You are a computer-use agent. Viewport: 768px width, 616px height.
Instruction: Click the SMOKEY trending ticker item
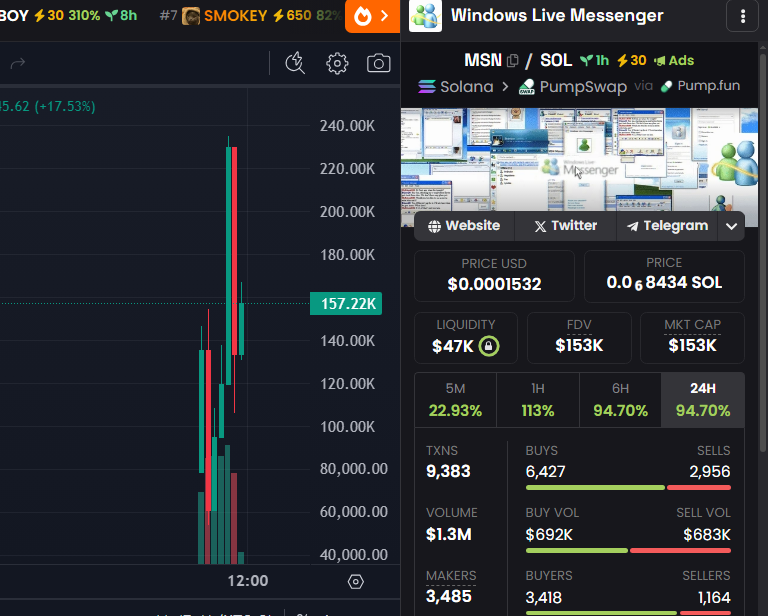[x=250, y=16]
